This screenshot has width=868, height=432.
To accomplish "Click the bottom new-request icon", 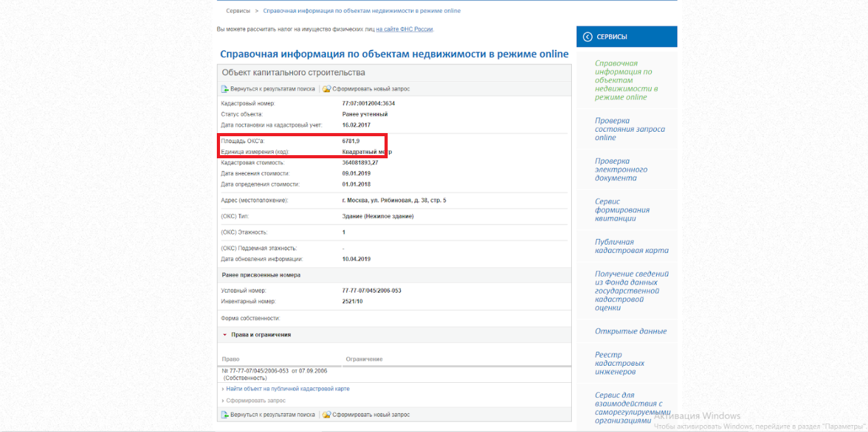I will [x=327, y=414].
